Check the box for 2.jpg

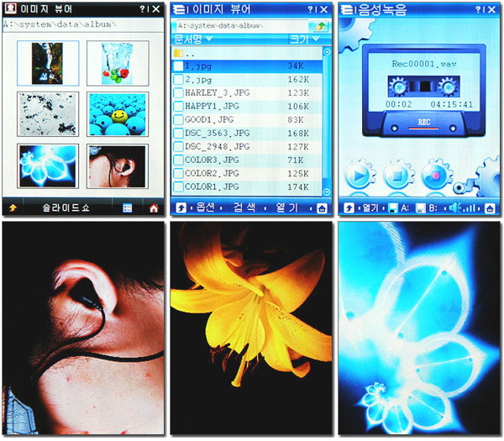pos(178,80)
